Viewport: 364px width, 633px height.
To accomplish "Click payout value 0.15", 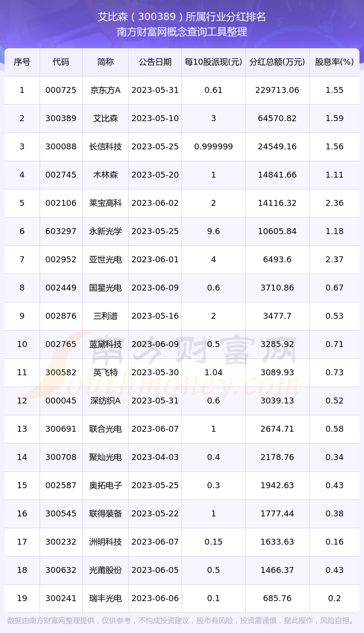I will click(213, 542).
